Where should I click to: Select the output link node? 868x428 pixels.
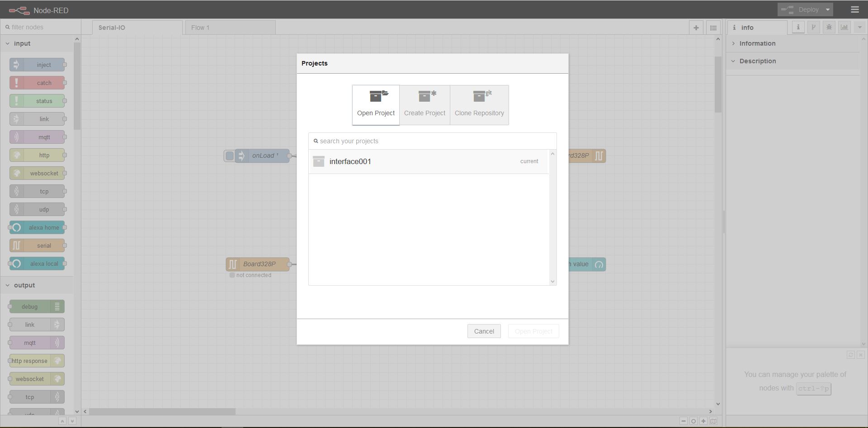click(x=37, y=325)
